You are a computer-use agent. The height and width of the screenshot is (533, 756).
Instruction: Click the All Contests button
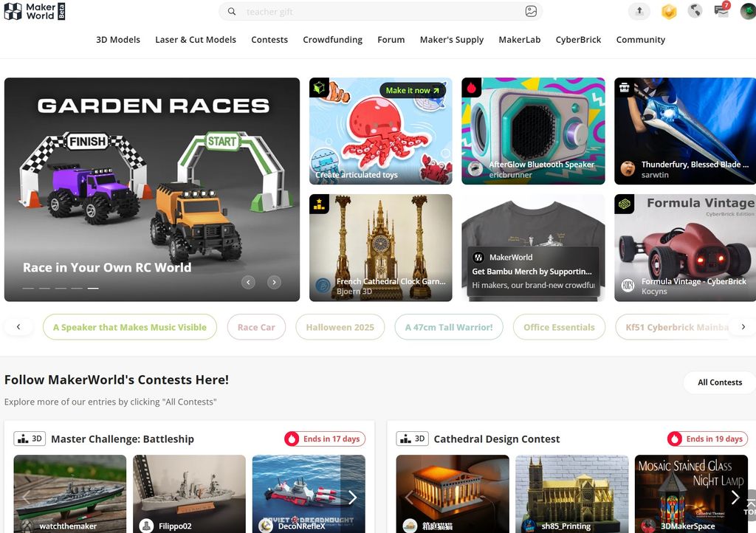tap(718, 382)
